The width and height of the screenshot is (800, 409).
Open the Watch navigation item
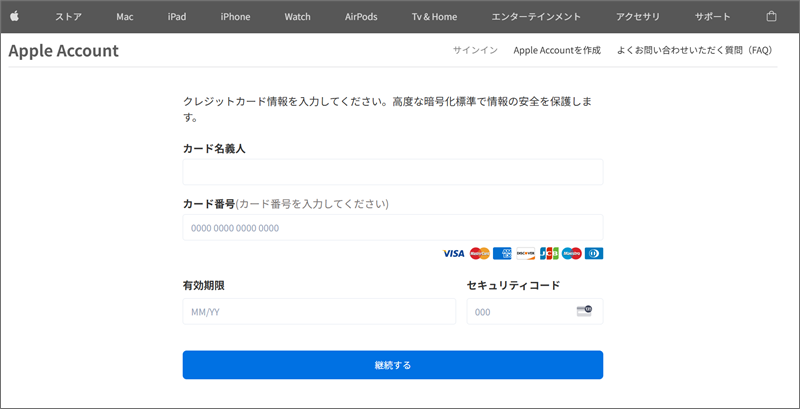(x=297, y=17)
